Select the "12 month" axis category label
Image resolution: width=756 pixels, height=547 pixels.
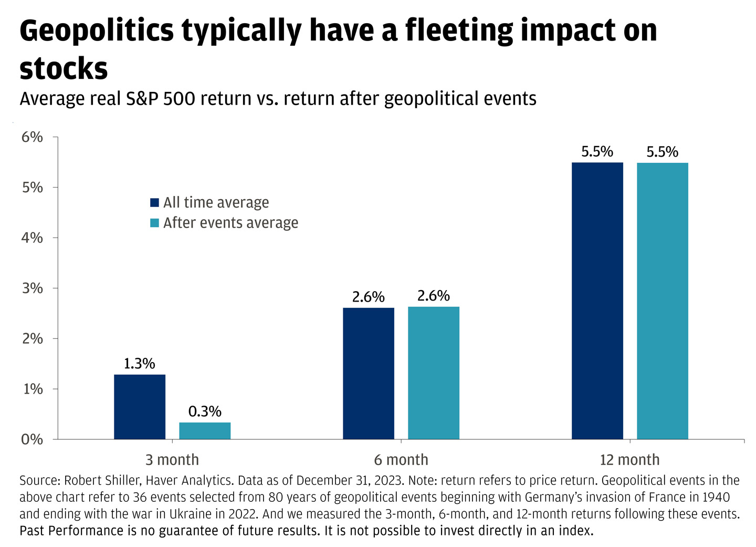tap(629, 460)
